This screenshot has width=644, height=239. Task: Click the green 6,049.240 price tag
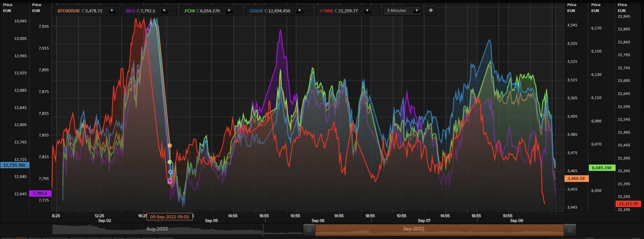tap(602, 168)
